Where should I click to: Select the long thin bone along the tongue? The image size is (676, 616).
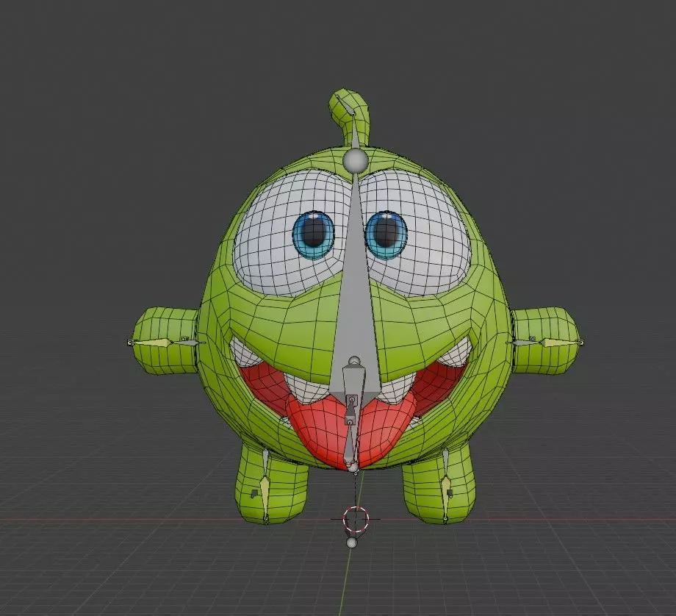pyautogui.click(x=351, y=443)
